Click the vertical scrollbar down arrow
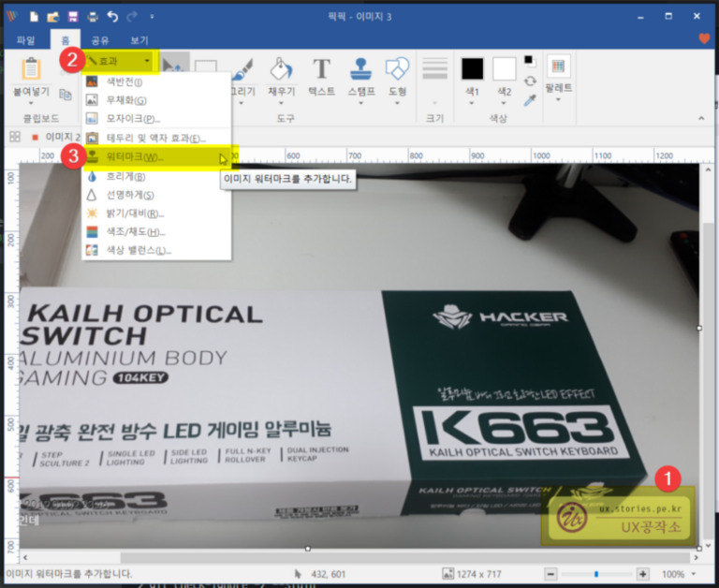 point(708,545)
